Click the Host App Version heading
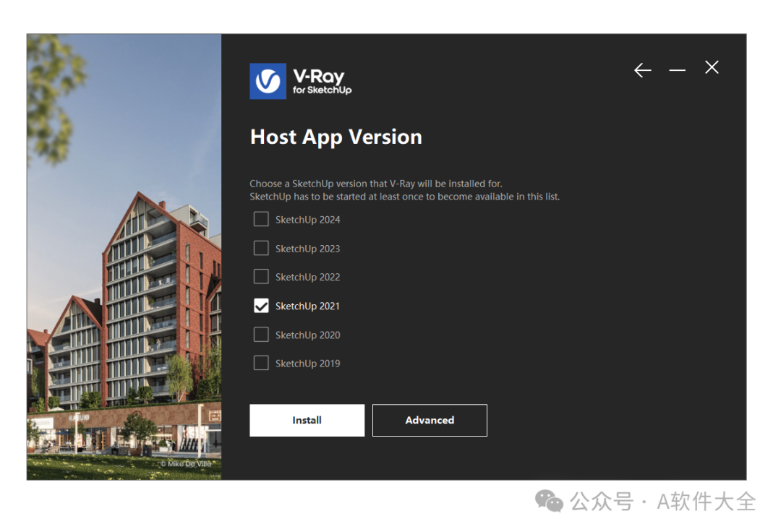Image resolution: width=781 pixels, height=532 pixels. coord(336,137)
